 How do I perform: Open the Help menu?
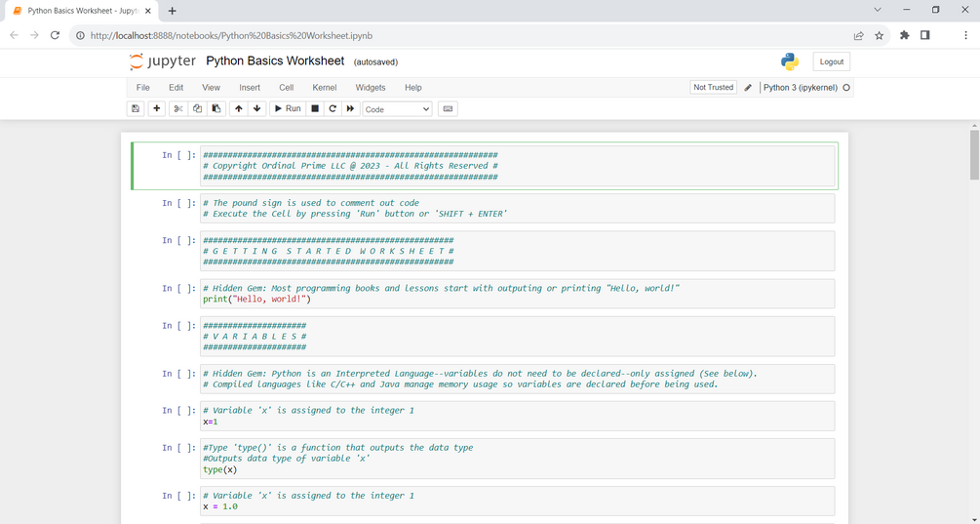413,88
